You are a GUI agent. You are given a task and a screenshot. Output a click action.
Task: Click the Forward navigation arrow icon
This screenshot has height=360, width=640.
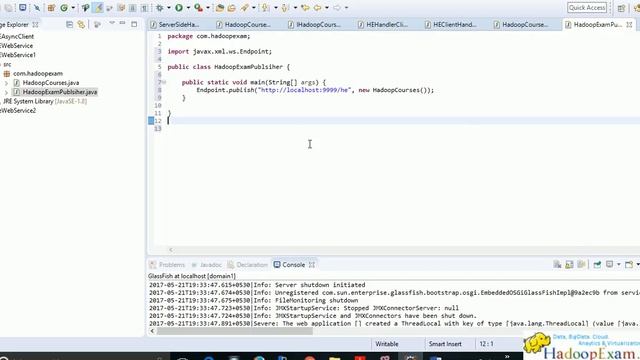point(337,7)
